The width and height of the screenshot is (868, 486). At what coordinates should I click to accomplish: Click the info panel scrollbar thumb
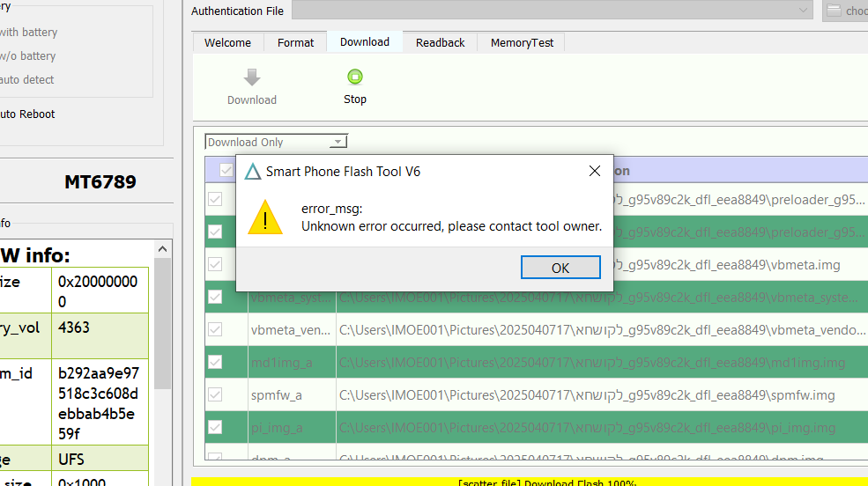coord(162,323)
